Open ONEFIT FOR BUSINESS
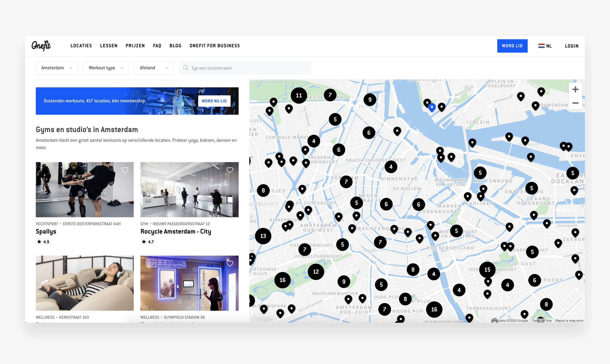This screenshot has height=364, width=610. pyautogui.click(x=215, y=46)
